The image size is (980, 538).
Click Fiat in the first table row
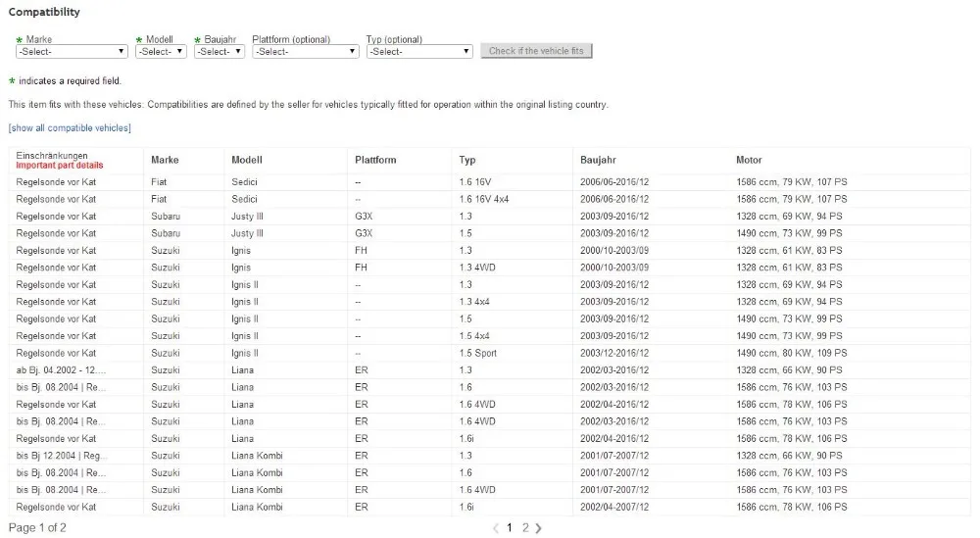[159, 182]
